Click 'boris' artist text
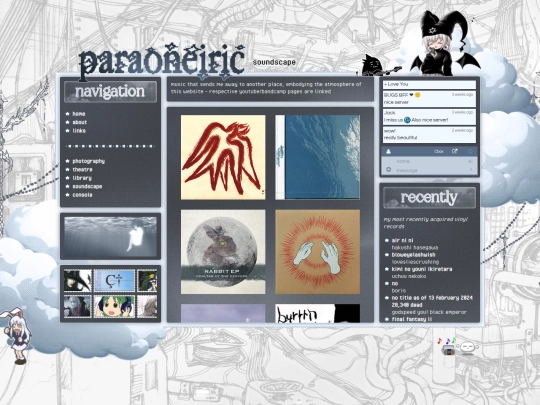 pos(398,291)
